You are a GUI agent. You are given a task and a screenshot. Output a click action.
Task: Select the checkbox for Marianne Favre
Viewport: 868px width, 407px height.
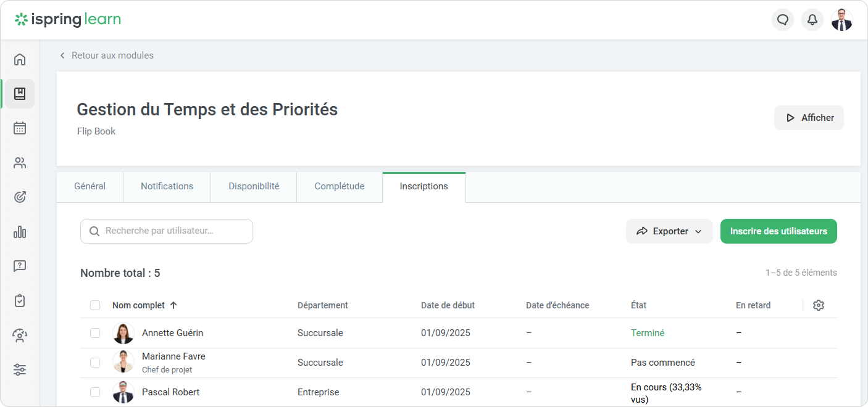click(95, 363)
